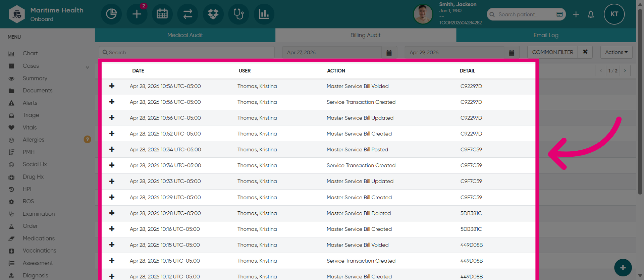Viewport: 644px width, 280px height.
Task: Switch to the Medical Audit tab
Action: tap(185, 35)
